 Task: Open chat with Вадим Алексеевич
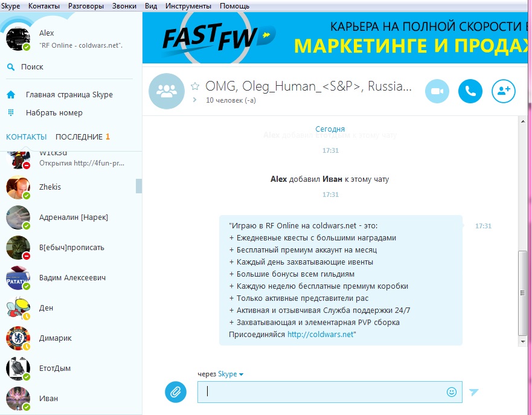click(71, 277)
